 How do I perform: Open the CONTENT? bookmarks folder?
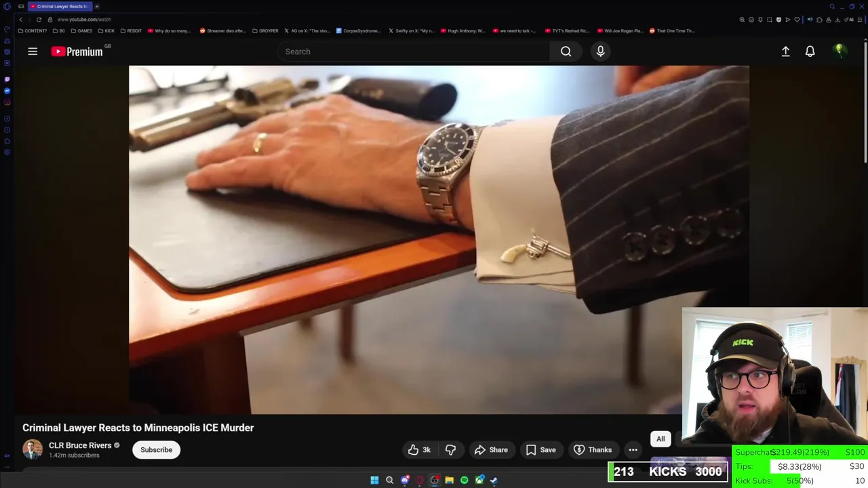coord(33,30)
